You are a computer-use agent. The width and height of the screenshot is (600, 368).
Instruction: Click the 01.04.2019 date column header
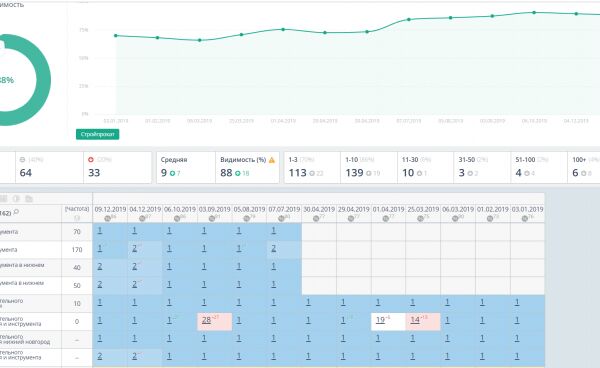click(388, 210)
